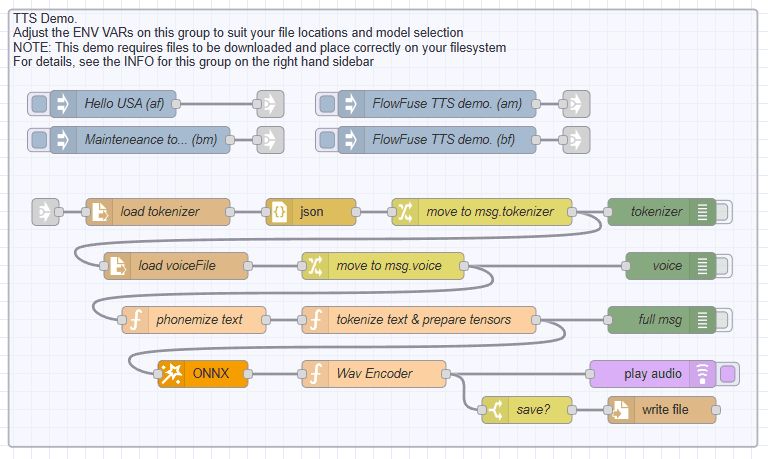This screenshot has height=459, width=768.
Task: Click the json node's braces icon
Action: click(x=278, y=212)
